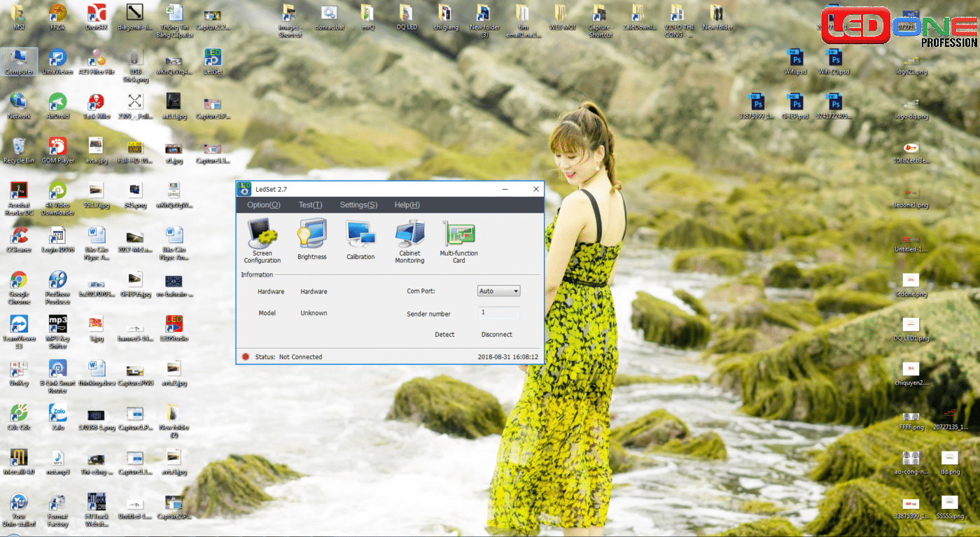Image resolution: width=980 pixels, height=537 pixels.
Task: Click the Detect button
Action: pyautogui.click(x=444, y=335)
